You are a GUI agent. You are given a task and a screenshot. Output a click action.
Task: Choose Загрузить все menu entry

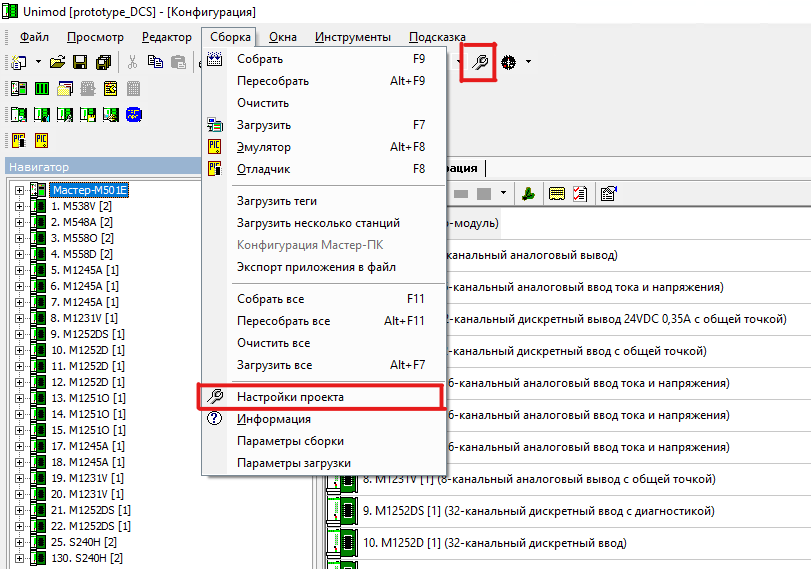tap(324, 365)
